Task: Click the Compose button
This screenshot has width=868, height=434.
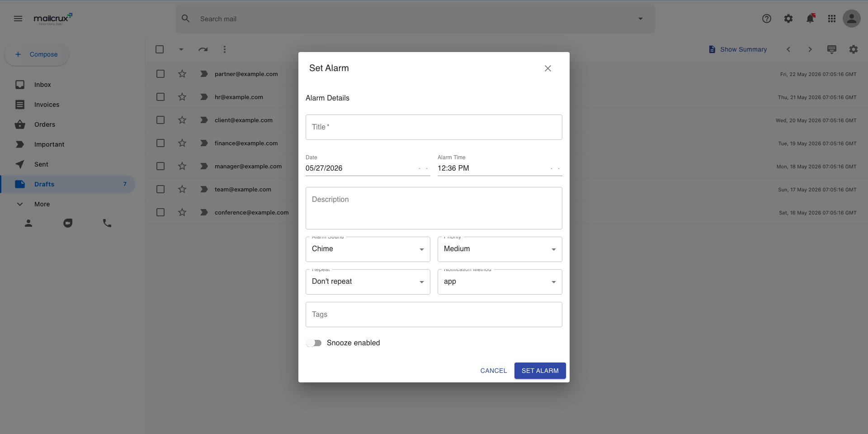Action: (37, 54)
